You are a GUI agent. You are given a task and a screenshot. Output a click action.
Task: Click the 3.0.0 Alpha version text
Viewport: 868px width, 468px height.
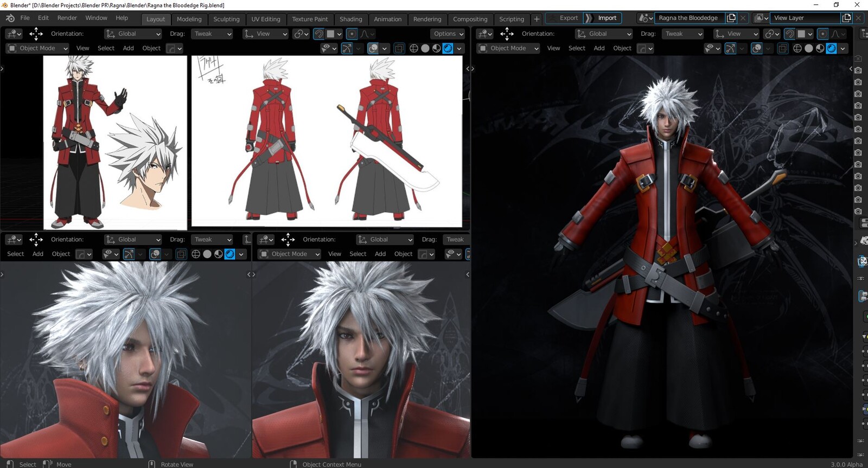[846, 464]
